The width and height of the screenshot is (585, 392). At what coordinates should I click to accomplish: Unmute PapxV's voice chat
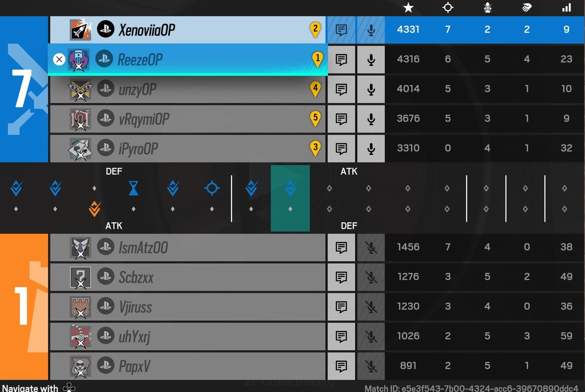pos(371,366)
